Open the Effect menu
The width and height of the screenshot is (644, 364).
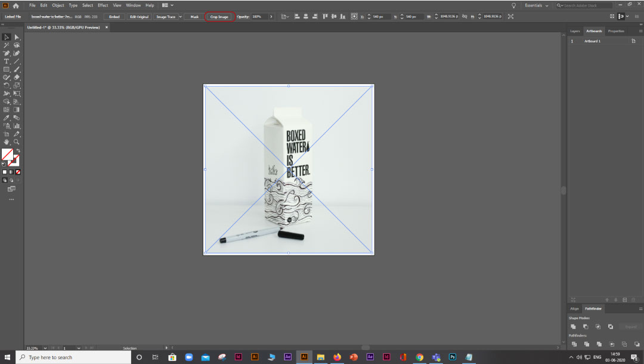103,5
